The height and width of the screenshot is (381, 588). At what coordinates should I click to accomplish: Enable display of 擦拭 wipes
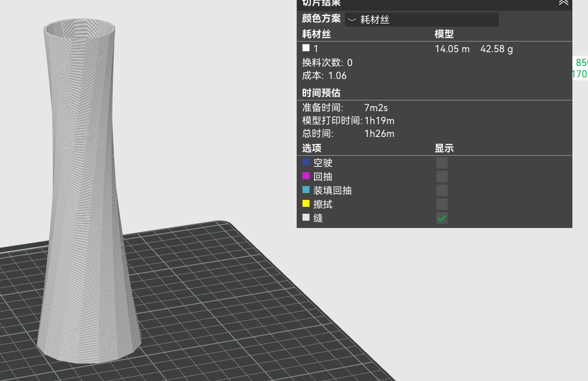pyautogui.click(x=442, y=204)
